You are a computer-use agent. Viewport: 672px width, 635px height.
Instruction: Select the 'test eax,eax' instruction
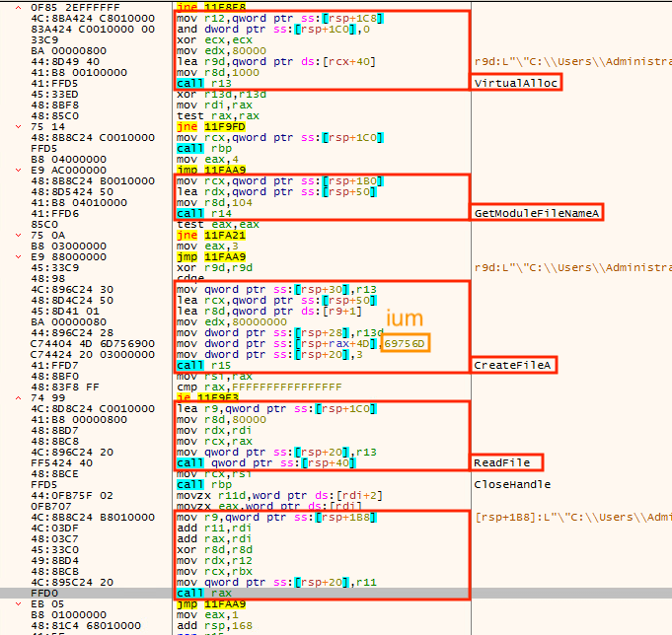[x=218, y=225]
